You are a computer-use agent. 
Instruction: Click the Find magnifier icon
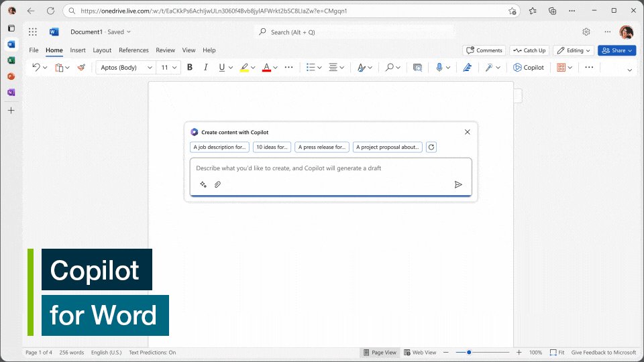pyautogui.click(x=389, y=67)
